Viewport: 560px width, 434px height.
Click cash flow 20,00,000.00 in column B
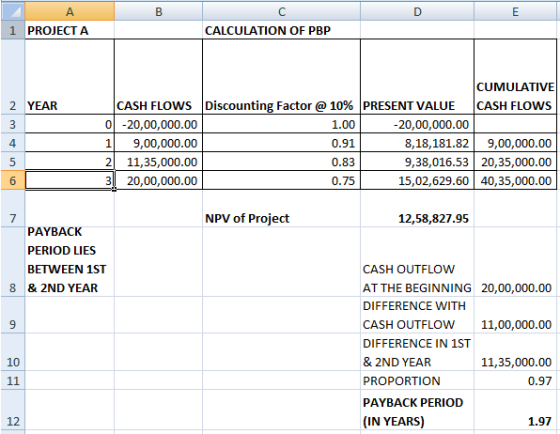(x=159, y=180)
